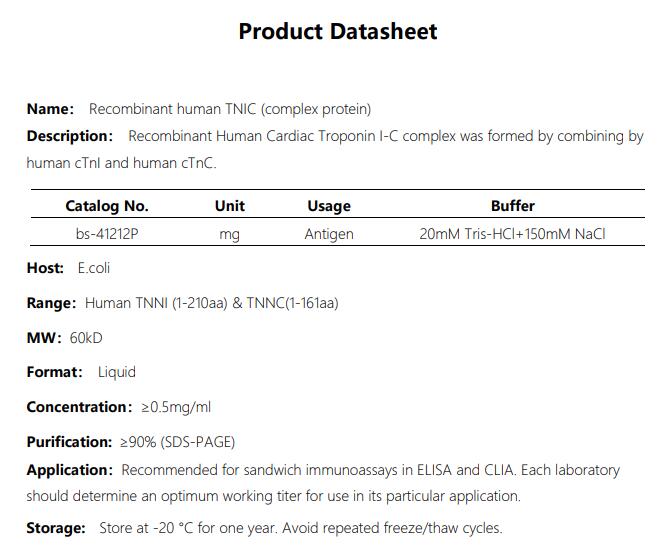Click the 20mM Tris-HCl buffer cell
The height and width of the screenshot is (547, 669).
pyautogui.click(x=512, y=234)
